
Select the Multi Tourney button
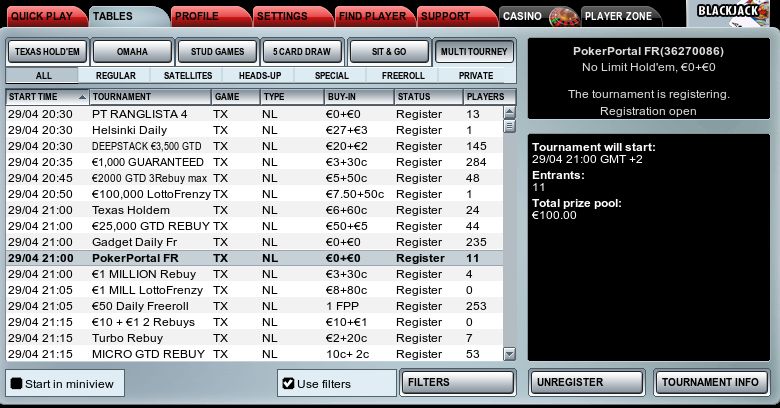click(x=474, y=52)
